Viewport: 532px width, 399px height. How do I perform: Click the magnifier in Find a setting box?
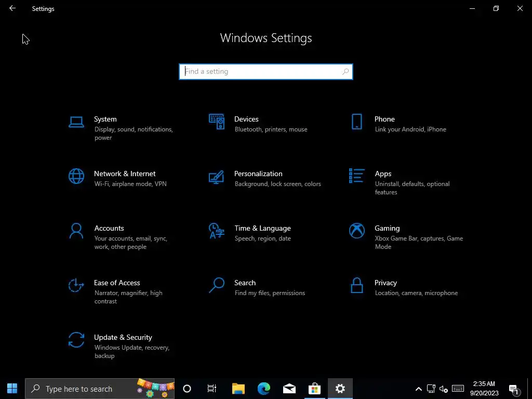345,72
